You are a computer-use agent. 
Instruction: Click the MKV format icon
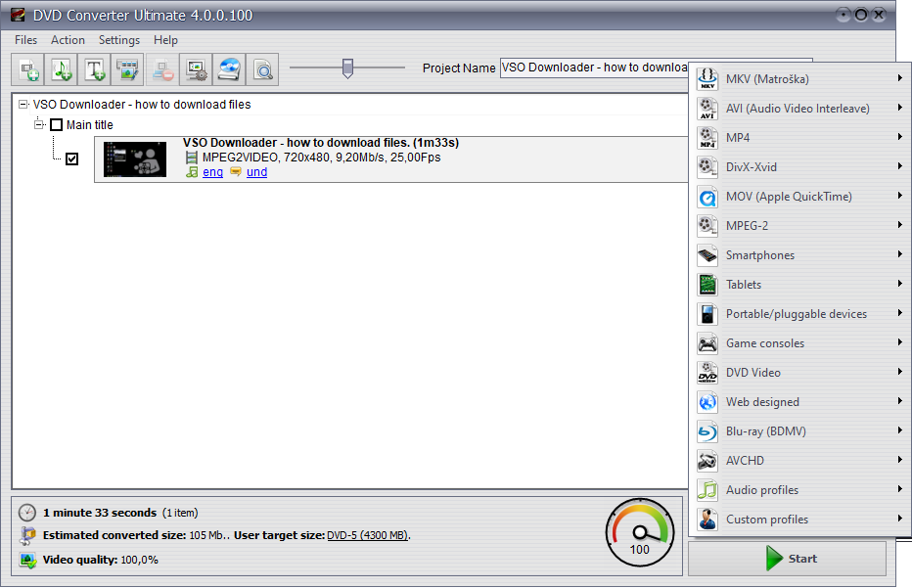click(x=707, y=79)
